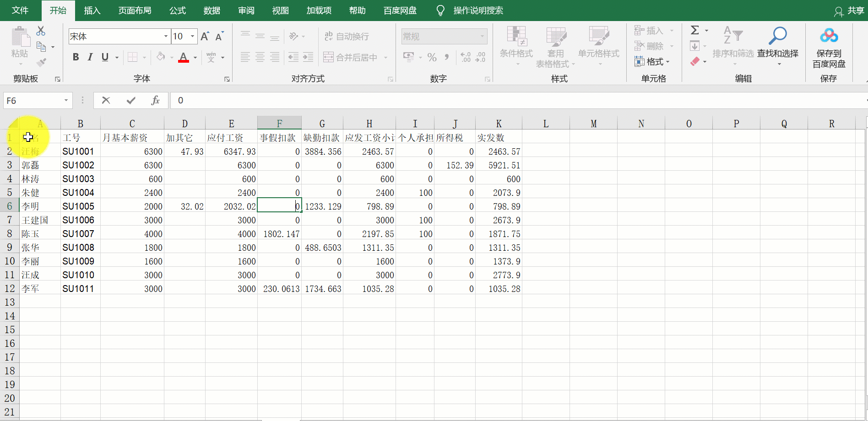868x421 pixels.
Task: Click the cell borders icon
Action: (x=133, y=57)
